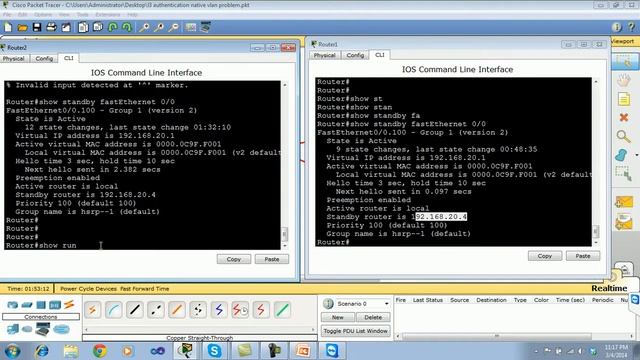Pick the Copper Straight-Through black cable

click(x=135, y=310)
